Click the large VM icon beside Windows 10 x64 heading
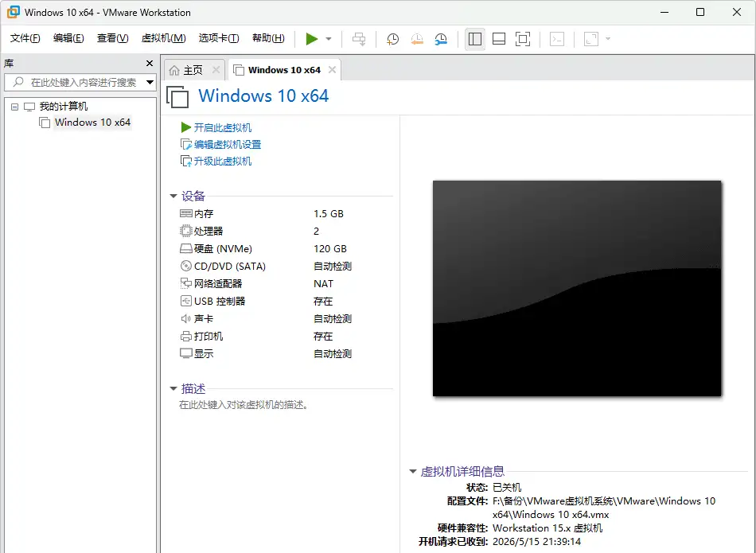 point(178,96)
